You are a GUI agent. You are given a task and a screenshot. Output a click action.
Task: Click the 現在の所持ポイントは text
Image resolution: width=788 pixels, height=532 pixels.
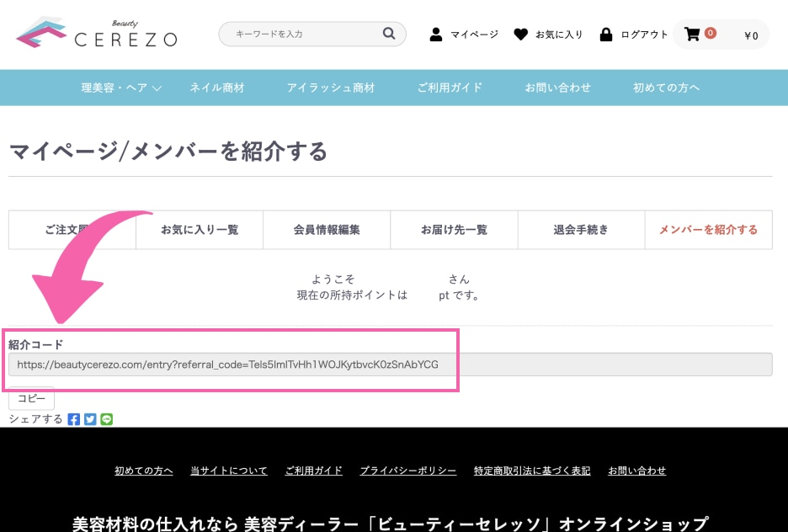[352, 295]
